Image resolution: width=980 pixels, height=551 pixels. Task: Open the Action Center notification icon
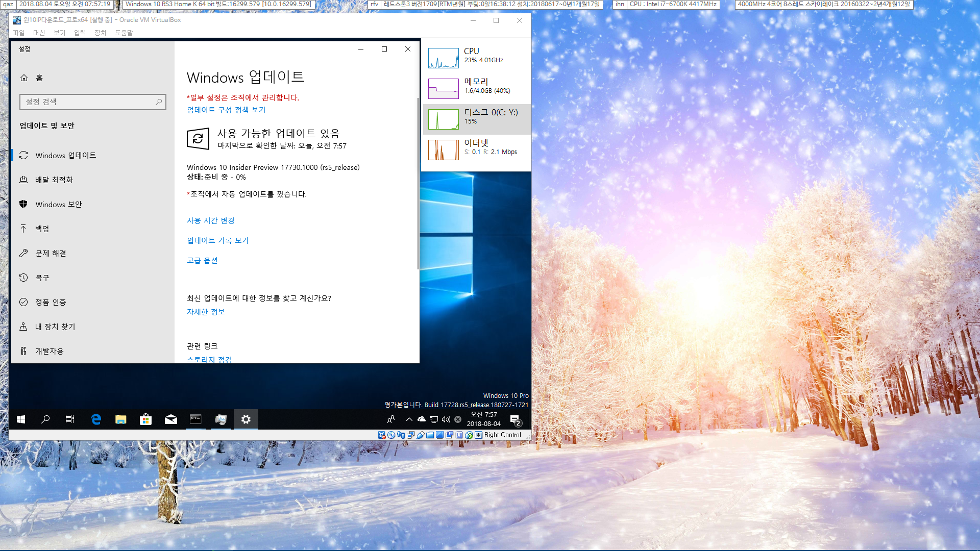click(x=516, y=419)
